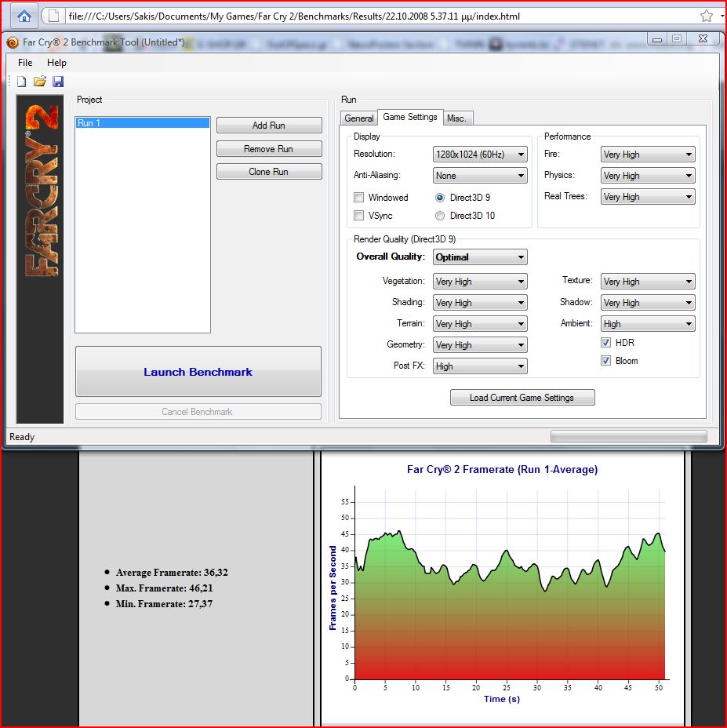
Task: Click the Average Framerate: 36,32 text
Action: coord(172,573)
